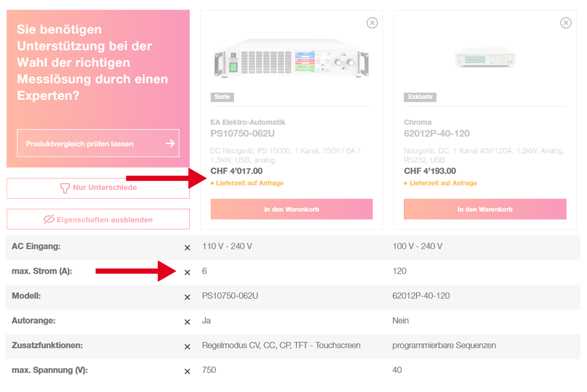
Task: Select max. Spannung value 40
Action: tap(397, 371)
